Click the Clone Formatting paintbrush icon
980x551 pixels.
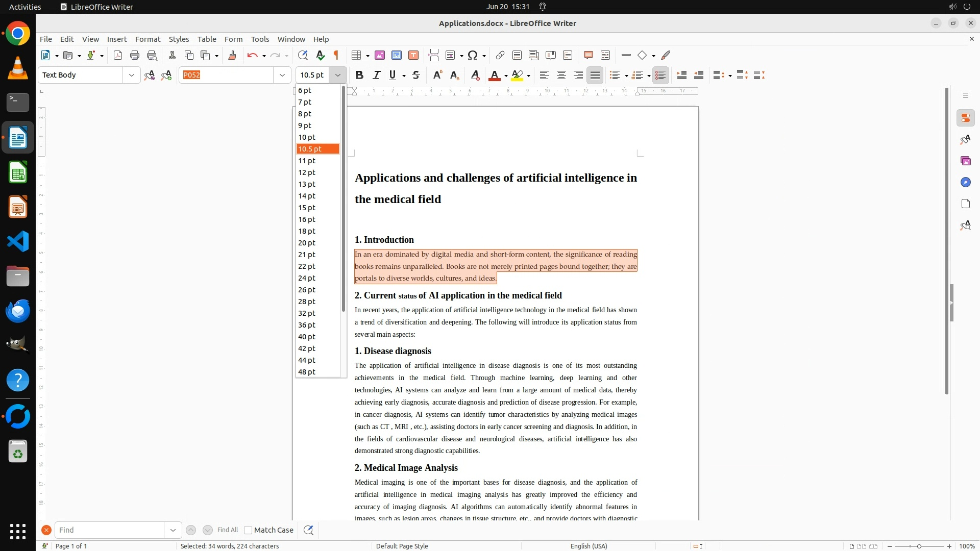click(x=232, y=55)
